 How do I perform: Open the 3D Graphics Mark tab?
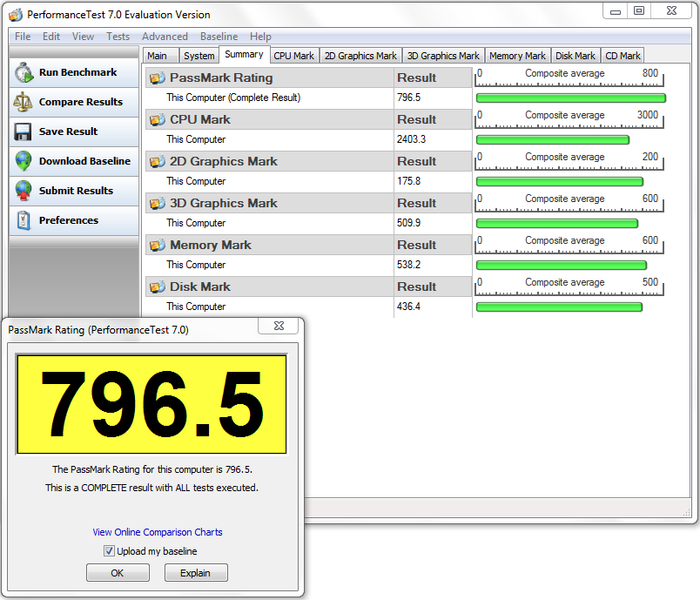click(x=443, y=56)
